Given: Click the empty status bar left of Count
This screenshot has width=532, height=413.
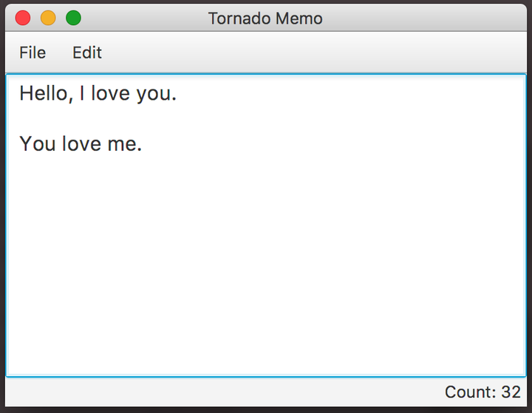Looking at the screenshot, I should click(x=224, y=392).
